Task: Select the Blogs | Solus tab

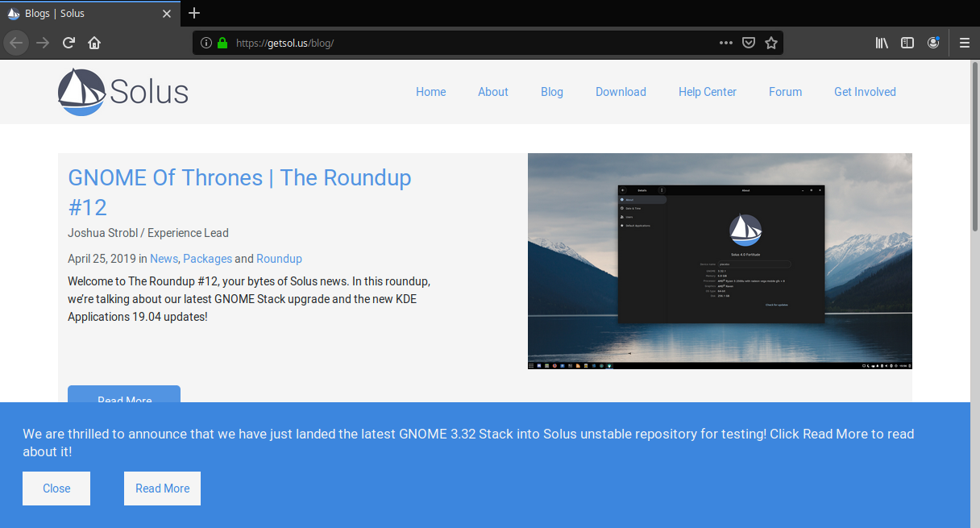Action: tap(90, 14)
